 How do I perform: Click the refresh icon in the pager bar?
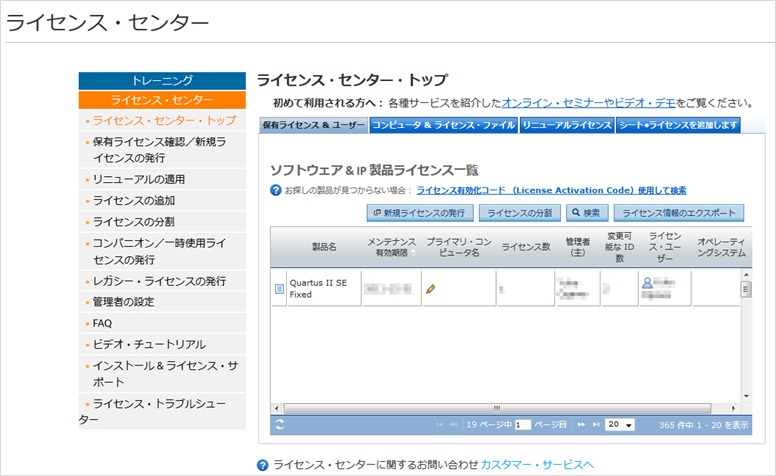pos(280,425)
